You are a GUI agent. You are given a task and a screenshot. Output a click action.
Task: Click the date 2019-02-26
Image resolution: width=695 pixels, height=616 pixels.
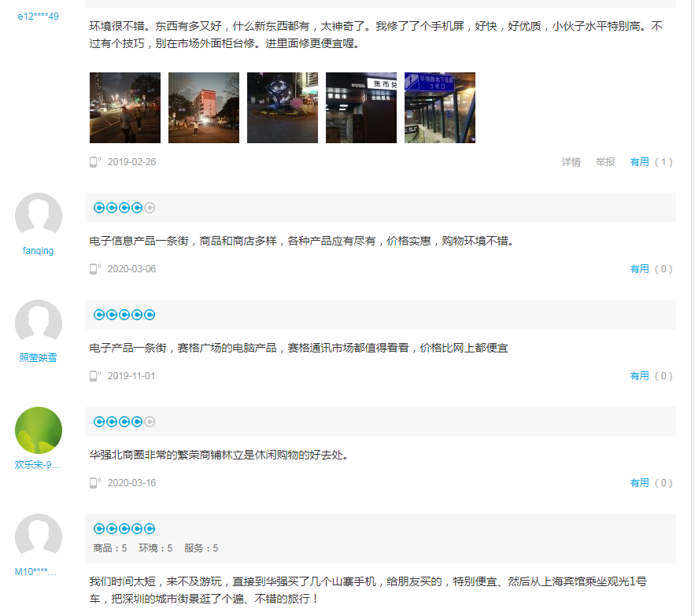click(131, 162)
